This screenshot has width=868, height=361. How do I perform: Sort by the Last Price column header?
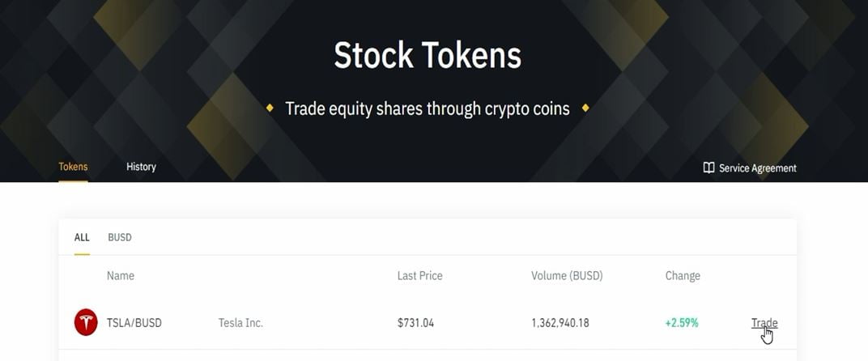419,275
